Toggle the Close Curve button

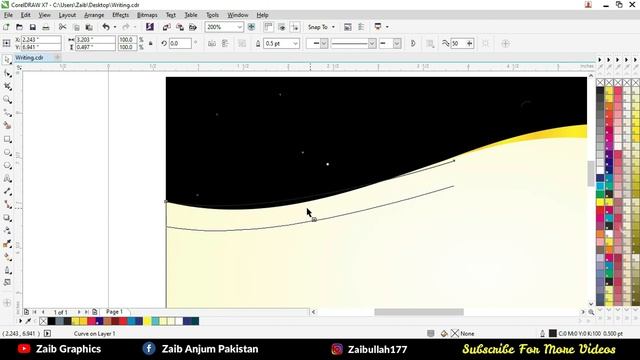click(413, 43)
